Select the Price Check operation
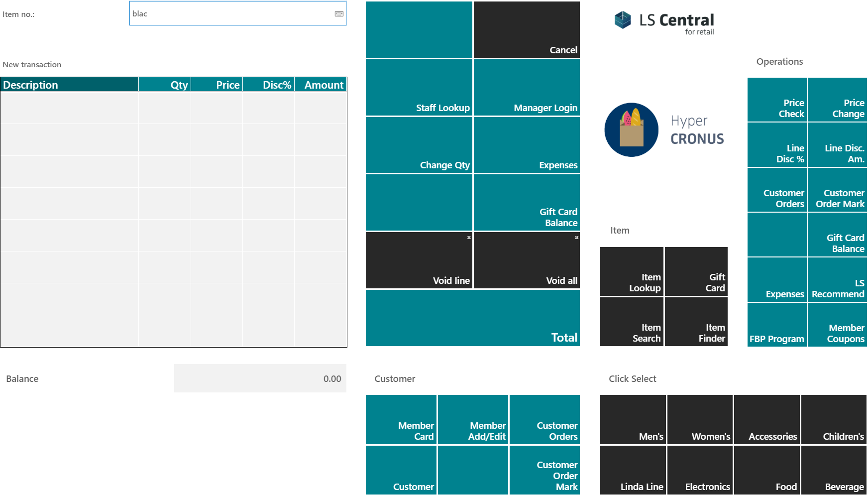The height and width of the screenshot is (496, 868). [777, 100]
